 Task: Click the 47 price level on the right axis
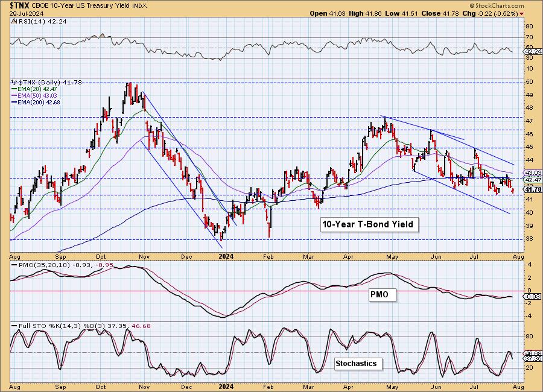pyautogui.click(x=529, y=121)
